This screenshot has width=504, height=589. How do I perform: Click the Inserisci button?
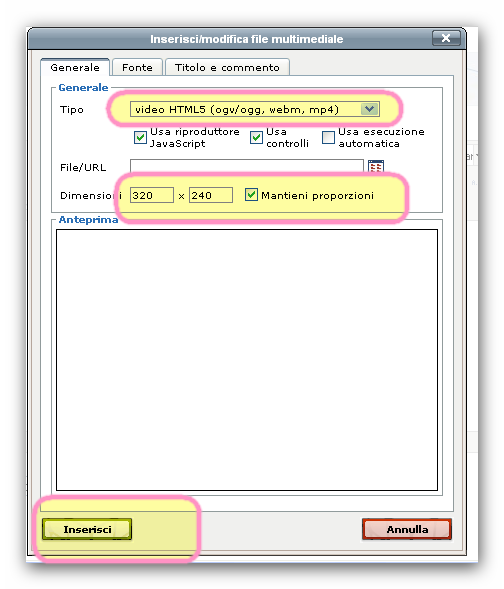point(87,529)
